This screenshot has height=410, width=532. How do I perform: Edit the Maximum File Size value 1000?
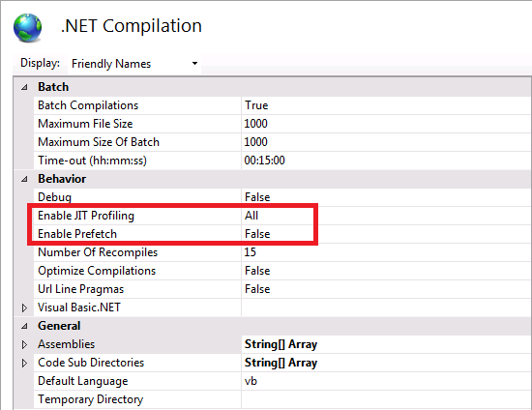pyautogui.click(x=255, y=124)
